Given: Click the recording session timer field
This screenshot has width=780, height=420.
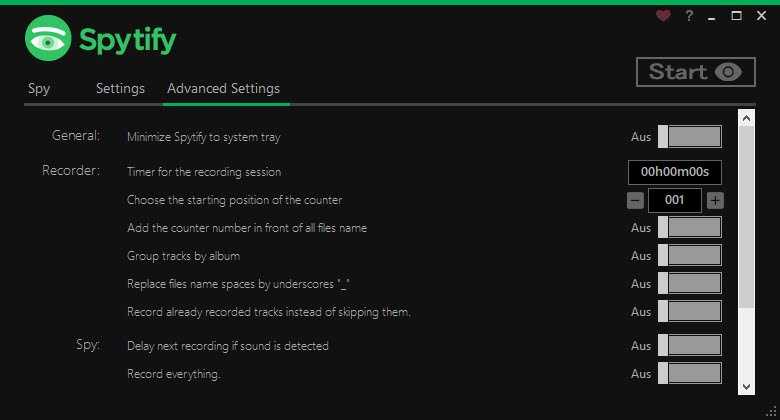Looking at the screenshot, I should (x=675, y=172).
